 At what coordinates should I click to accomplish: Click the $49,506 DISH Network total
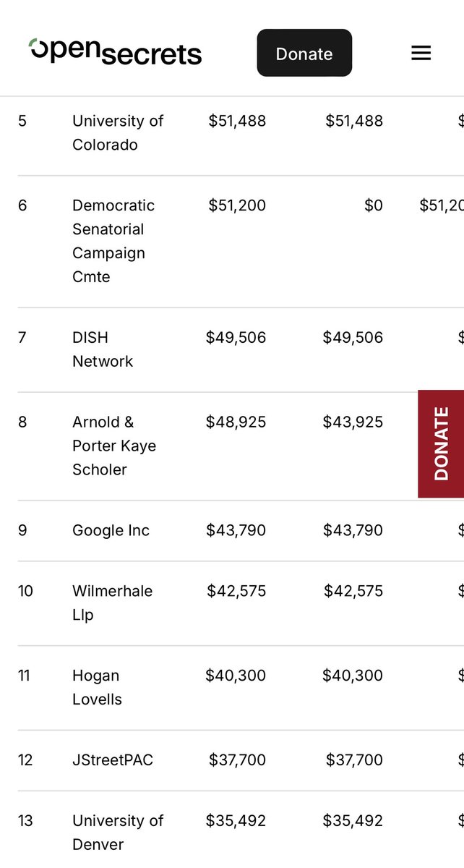tap(236, 337)
